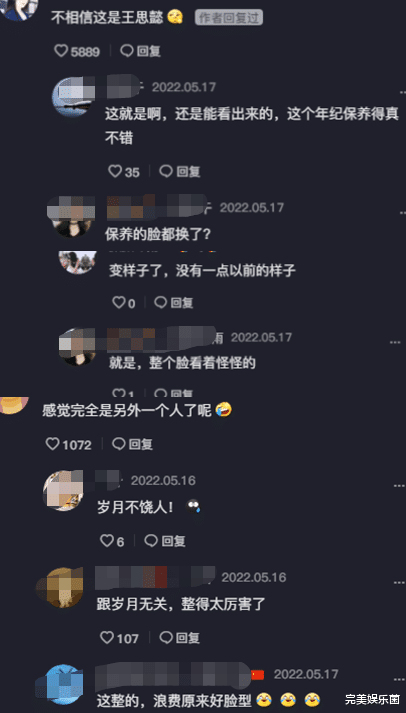Reply to comment with 35 likes
Screen dimensions: 406x713
click(180, 171)
